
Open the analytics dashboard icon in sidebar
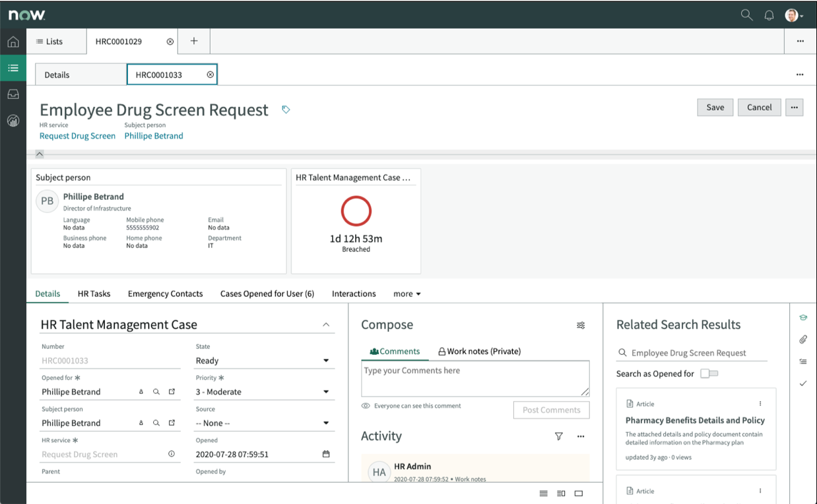coord(13,121)
